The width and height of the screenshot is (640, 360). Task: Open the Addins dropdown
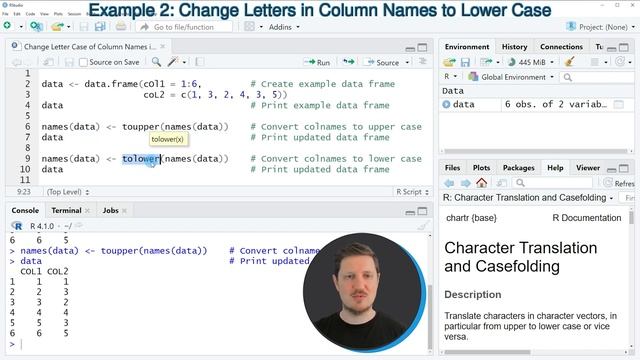tap(284, 27)
